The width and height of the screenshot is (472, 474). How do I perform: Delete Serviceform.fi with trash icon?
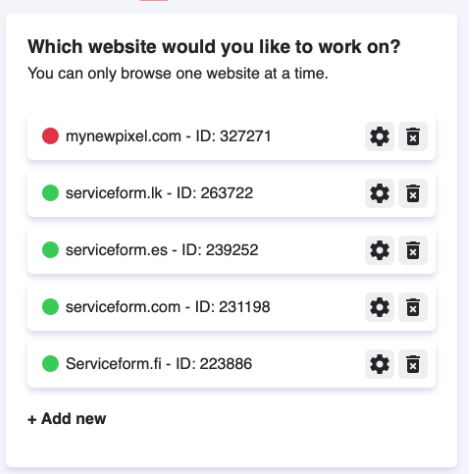(413, 364)
